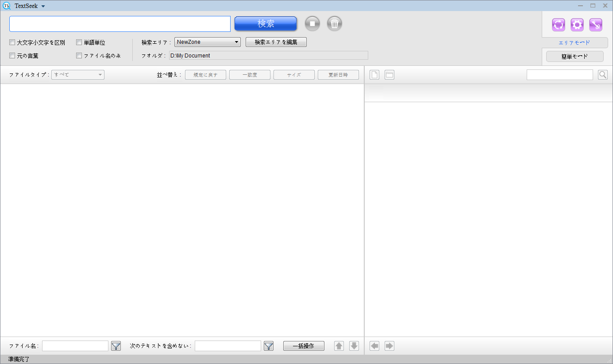The height and width of the screenshot is (364, 613).
Task: Toggle the 単語単位 checkbox
Action: (79, 42)
